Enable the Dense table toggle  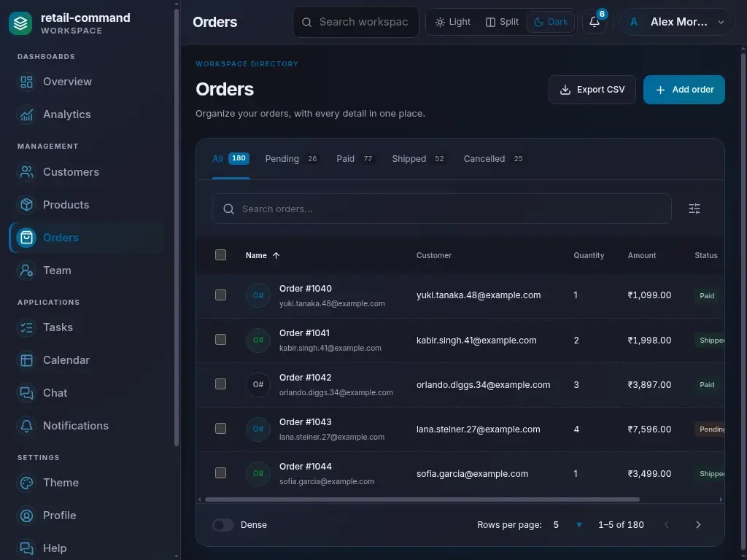pos(223,525)
